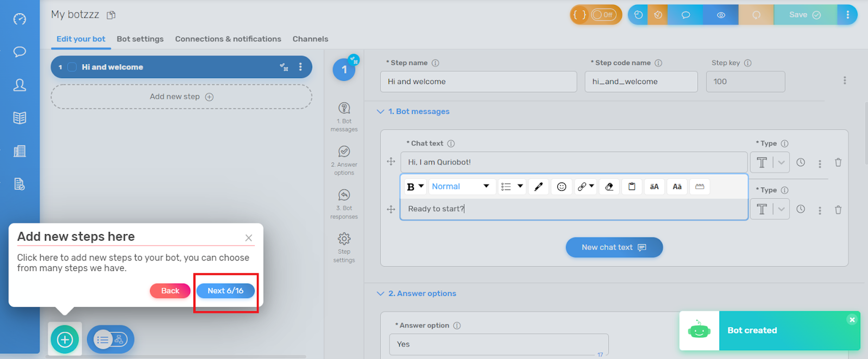Viewport: 868px width, 359px height.
Task: Toggle the orange Off switch
Action: click(x=603, y=15)
